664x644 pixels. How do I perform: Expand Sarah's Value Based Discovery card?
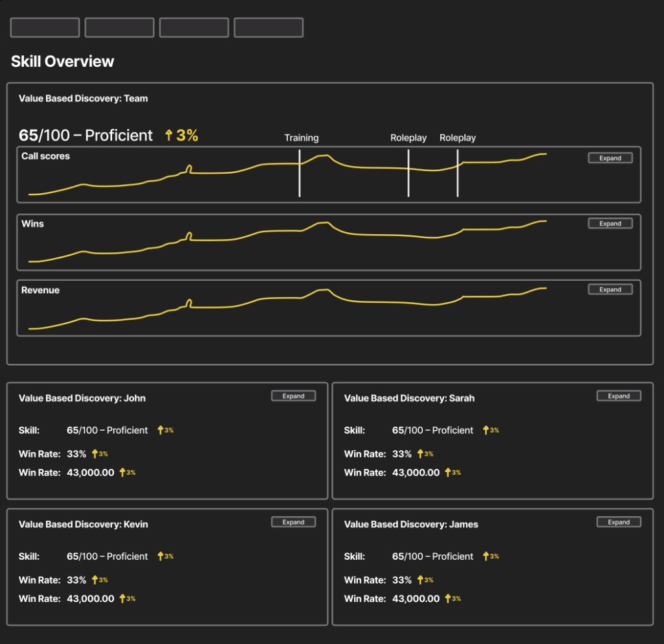(x=619, y=396)
